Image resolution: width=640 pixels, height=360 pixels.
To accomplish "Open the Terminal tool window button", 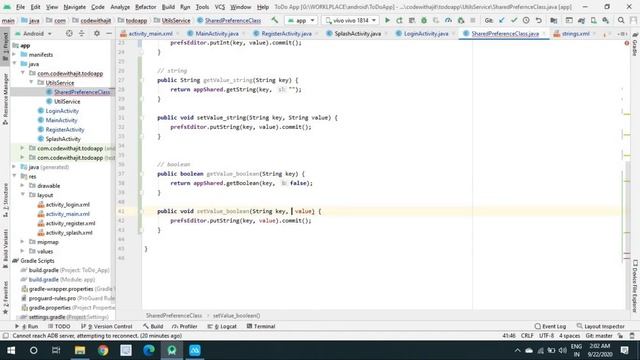I will click(261, 326).
